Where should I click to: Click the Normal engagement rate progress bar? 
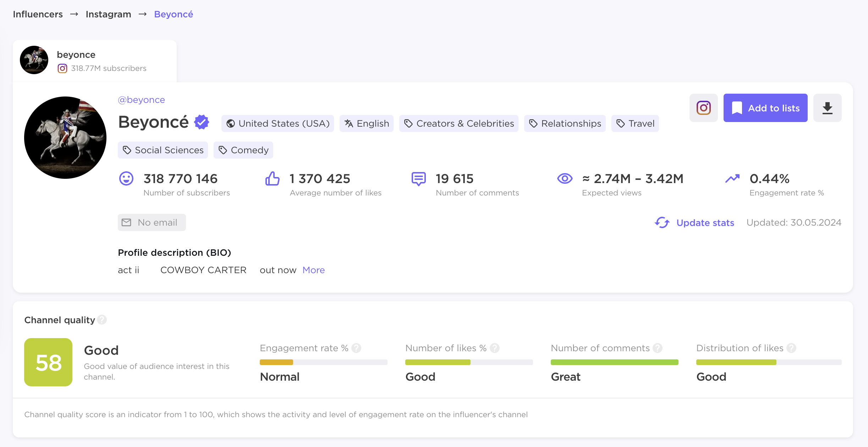click(323, 362)
